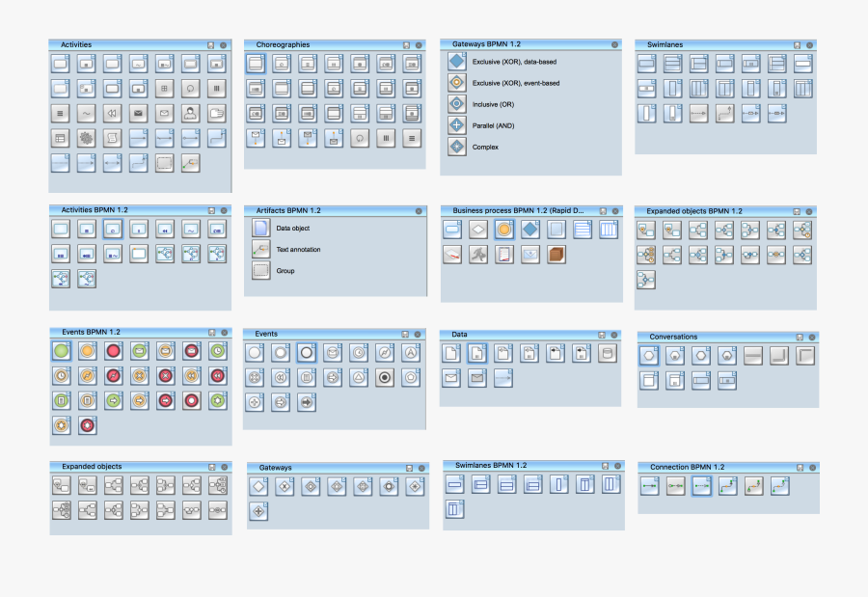Pin the Conversations panel
This screenshot has width=868, height=597.
point(800,336)
